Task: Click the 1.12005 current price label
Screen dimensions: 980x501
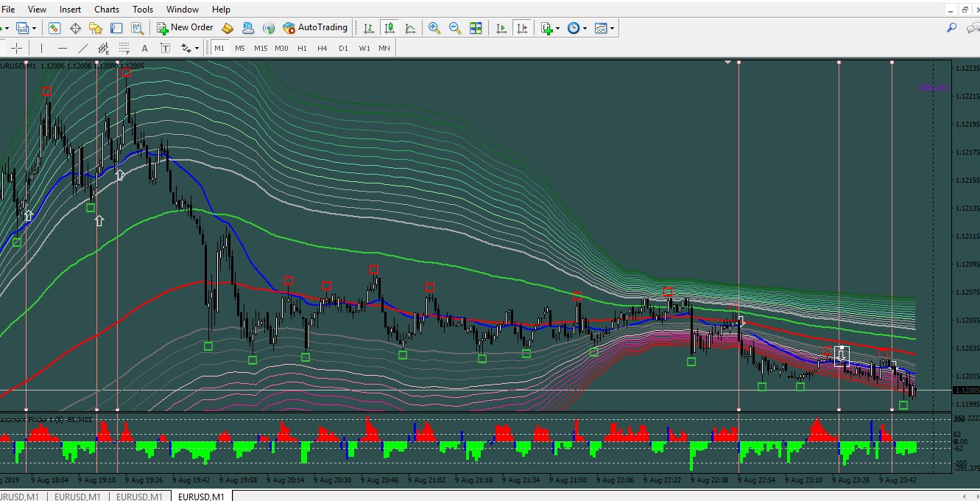Action: 966,390
